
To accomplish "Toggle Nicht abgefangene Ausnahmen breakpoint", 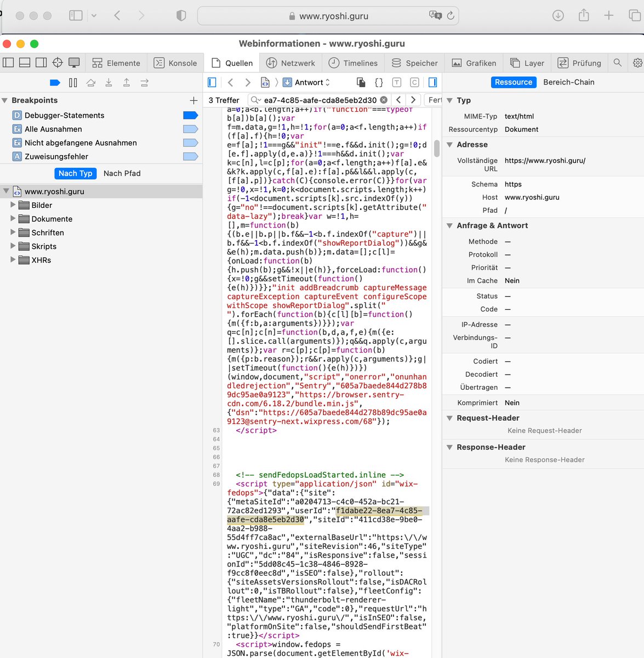I will click(x=190, y=143).
